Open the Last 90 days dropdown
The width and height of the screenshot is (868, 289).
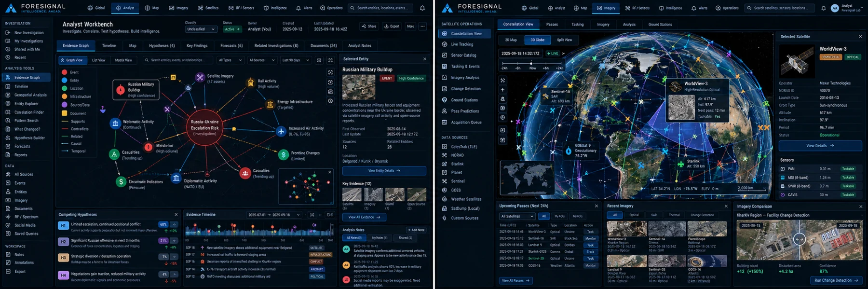tap(295, 60)
